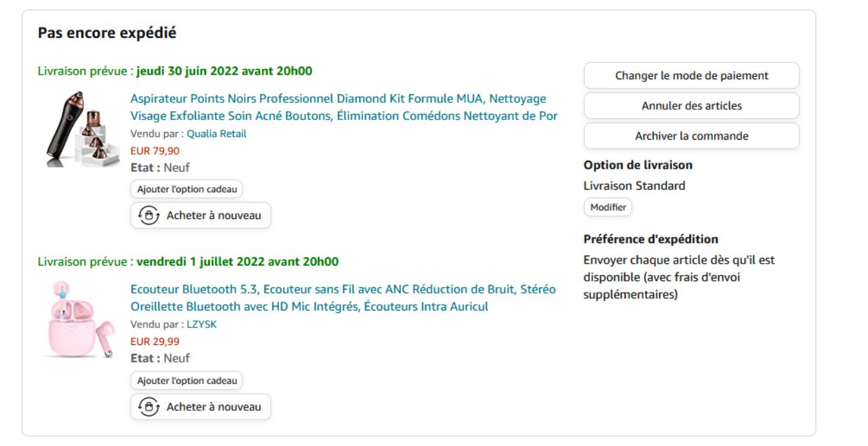Viewport: 868px width, 446px height.
Task: Visit seller LZYSK's page
Action: pos(201,325)
